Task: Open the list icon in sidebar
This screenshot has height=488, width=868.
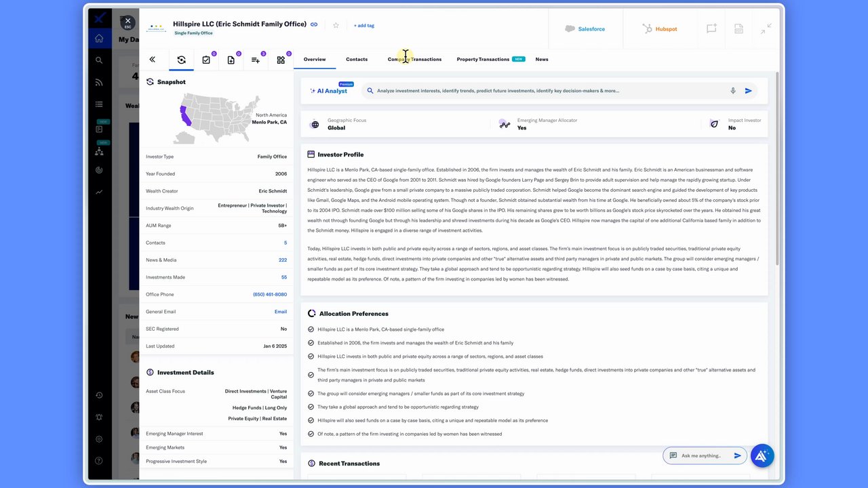Action: pos(99,104)
